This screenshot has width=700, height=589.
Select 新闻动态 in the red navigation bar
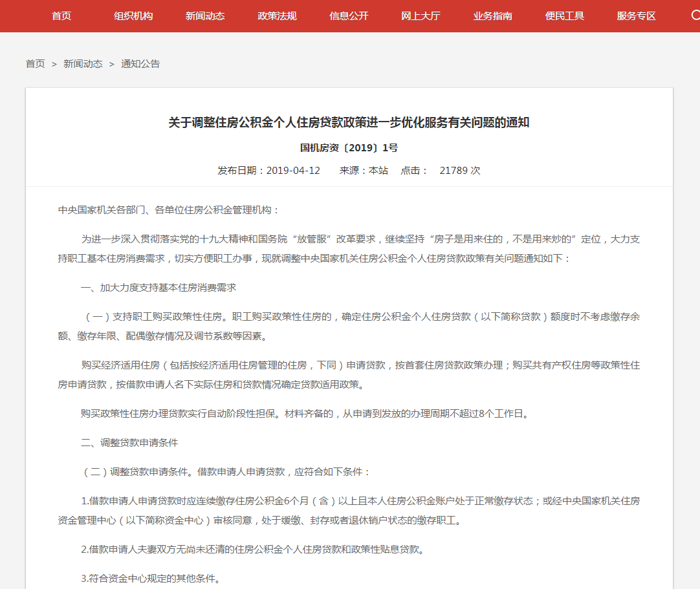coord(205,16)
